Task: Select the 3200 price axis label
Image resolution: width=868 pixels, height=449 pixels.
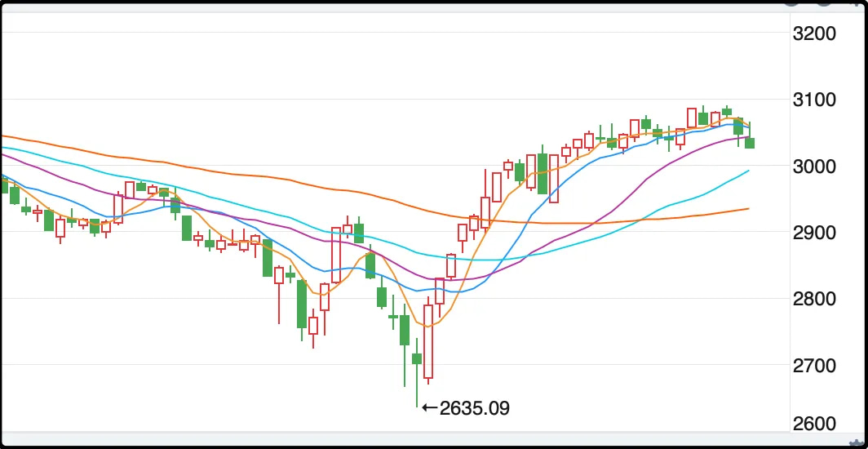Action: pyautogui.click(x=821, y=33)
